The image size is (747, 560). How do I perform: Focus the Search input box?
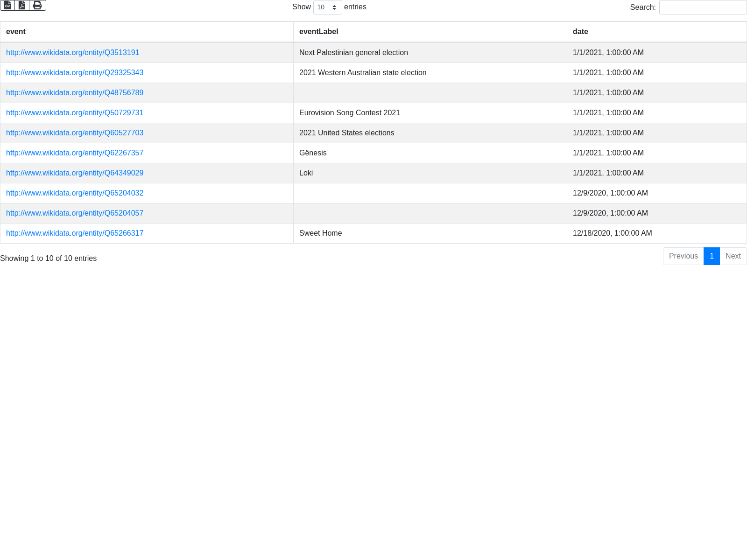[x=703, y=7]
